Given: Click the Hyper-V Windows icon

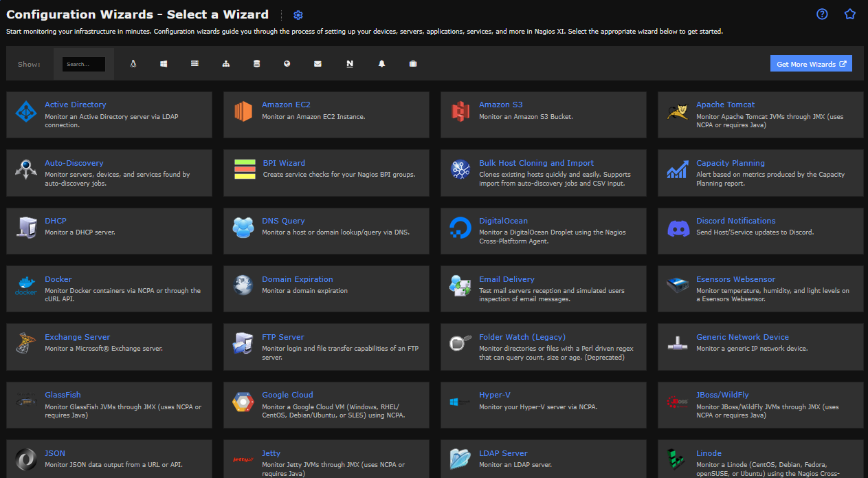Looking at the screenshot, I should (x=460, y=402).
